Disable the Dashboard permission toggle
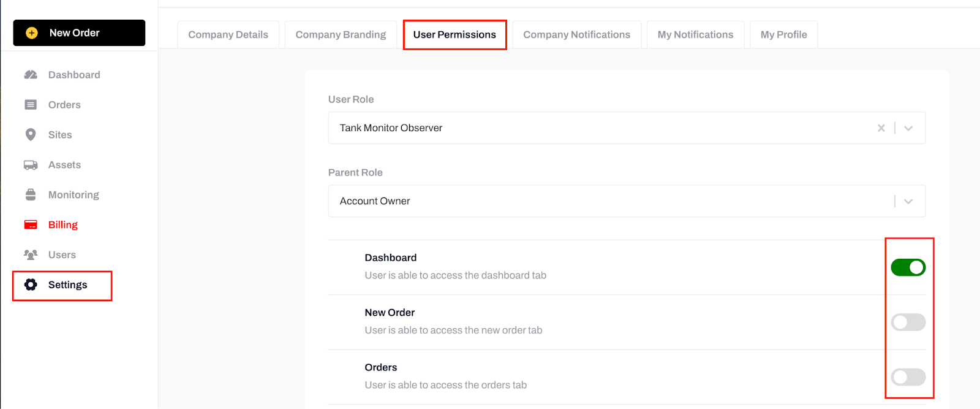980x409 pixels. 908,267
